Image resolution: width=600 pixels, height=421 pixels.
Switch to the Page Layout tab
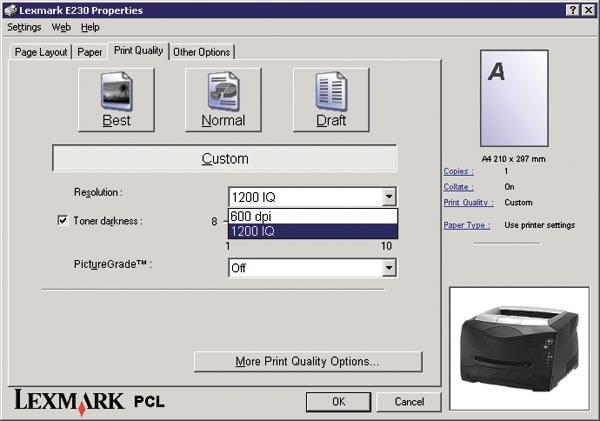pos(41,52)
